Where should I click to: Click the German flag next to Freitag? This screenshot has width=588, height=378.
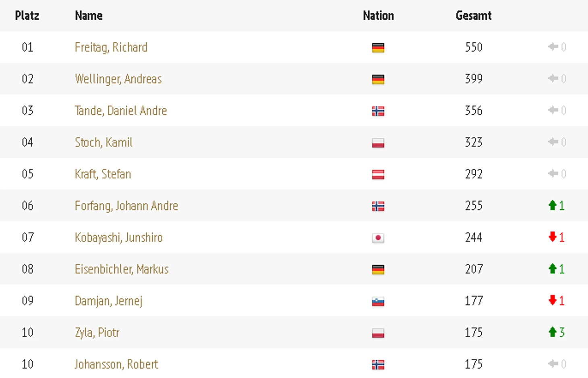coord(378,48)
